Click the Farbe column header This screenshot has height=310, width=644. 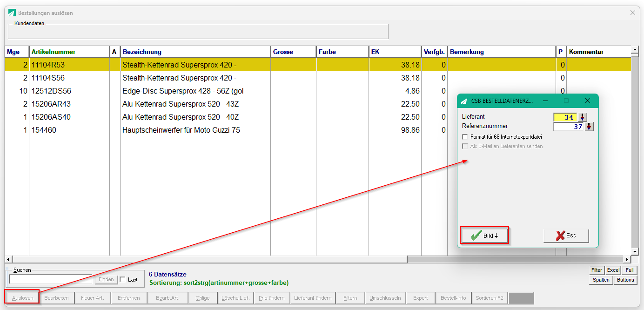[x=342, y=52]
